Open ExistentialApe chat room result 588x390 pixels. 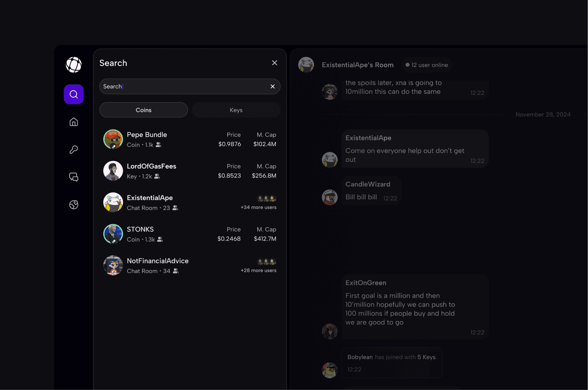pos(190,202)
